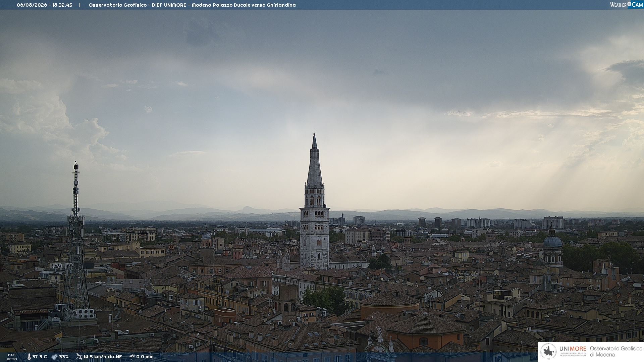Click the UNIMORE university crest logo
Viewport: 644px width, 362px height.
548,352
